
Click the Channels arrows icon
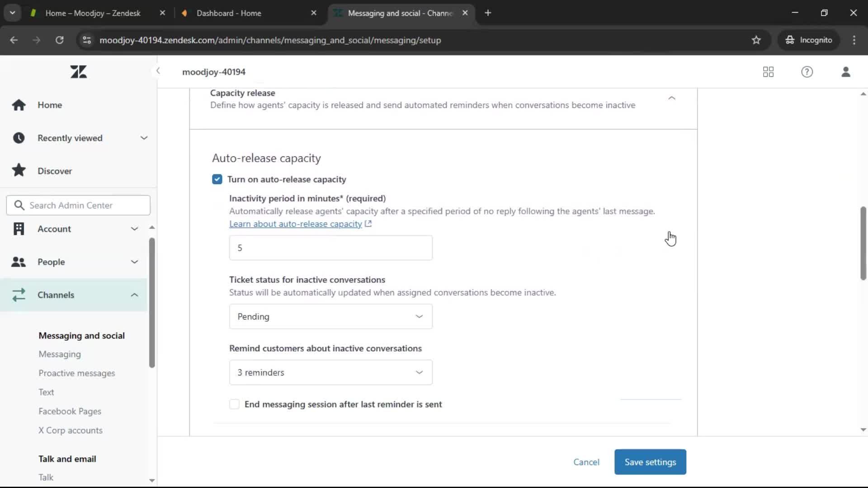click(x=19, y=295)
